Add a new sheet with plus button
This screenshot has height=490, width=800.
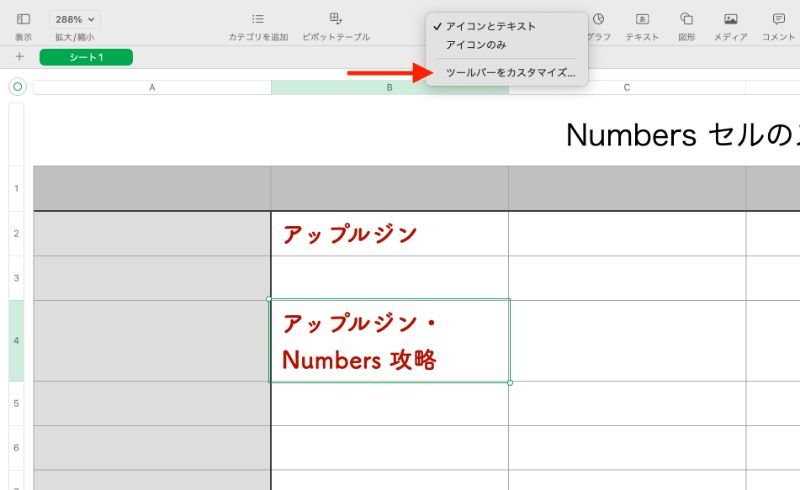(x=19, y=57)
